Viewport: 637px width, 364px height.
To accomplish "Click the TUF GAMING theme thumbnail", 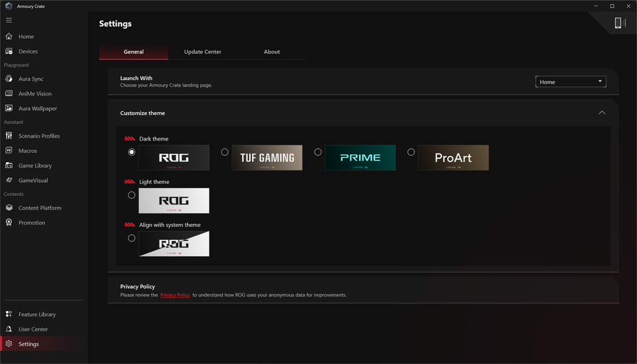I will pyautogui.click(x=267, y=158).
